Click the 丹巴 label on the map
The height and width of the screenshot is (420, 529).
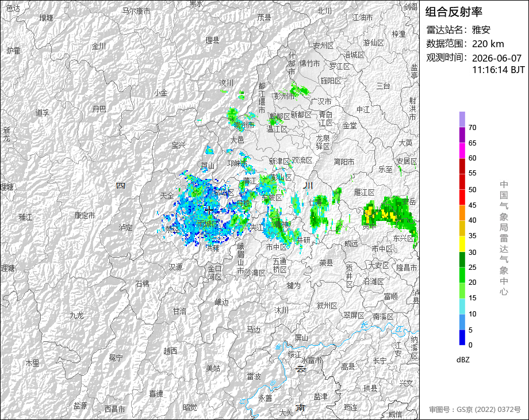click(99, 109)
